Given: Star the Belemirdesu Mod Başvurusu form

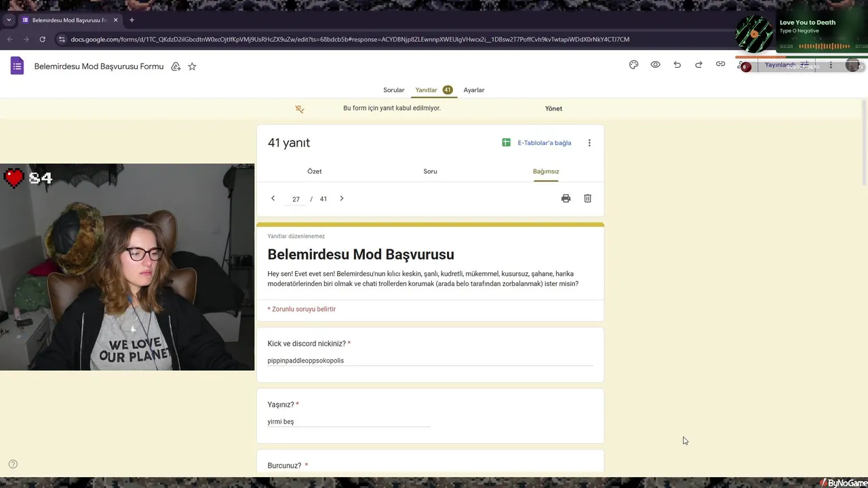Looking at the screenshot, I should click(x=192, y=66).
